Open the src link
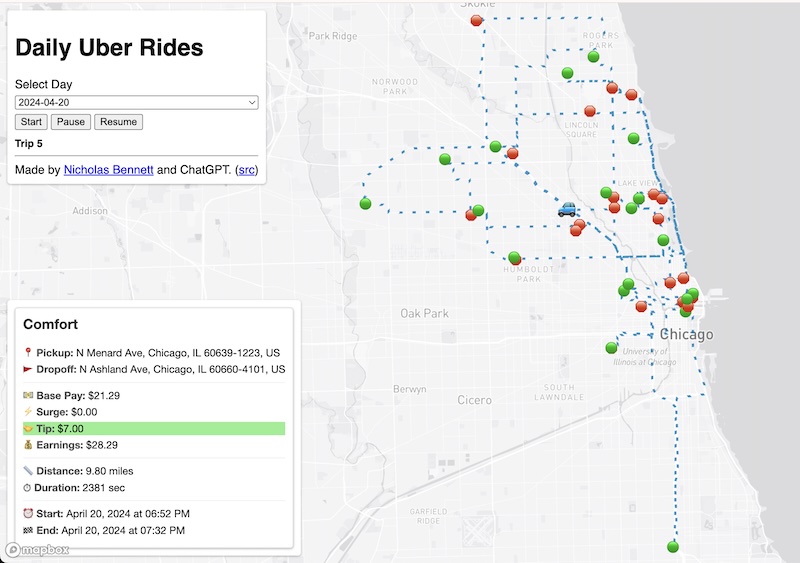Screen dimensions: 800x563 tap(246, 169)
